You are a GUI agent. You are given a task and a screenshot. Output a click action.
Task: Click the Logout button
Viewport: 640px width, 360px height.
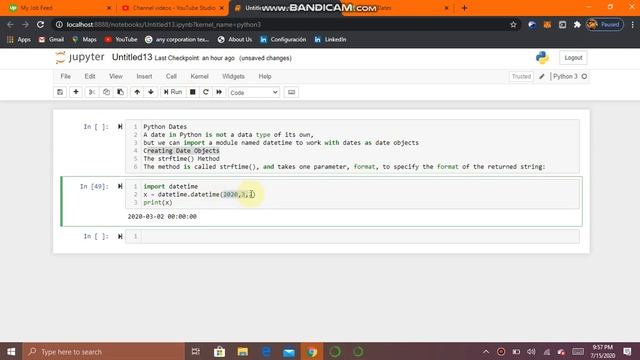[573, 58]
